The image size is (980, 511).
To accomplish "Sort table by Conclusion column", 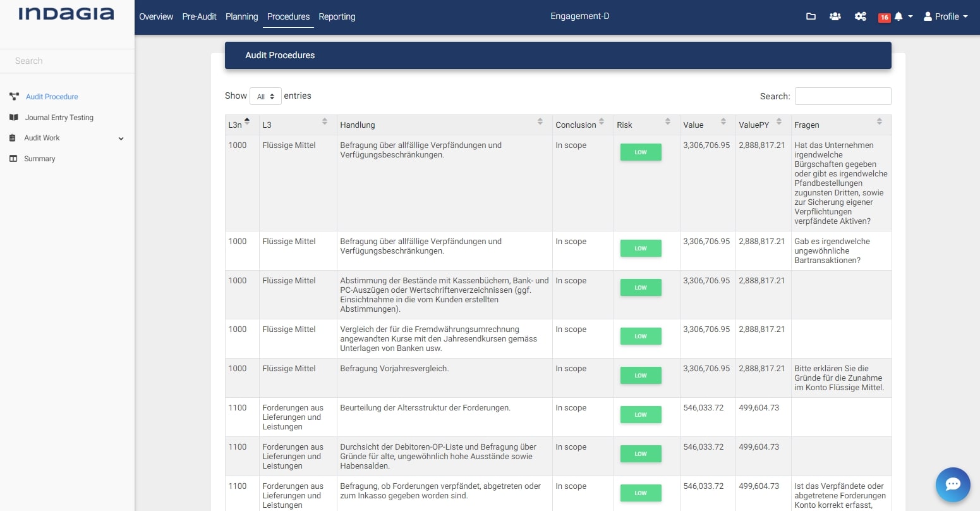I will tap(581, 125).
